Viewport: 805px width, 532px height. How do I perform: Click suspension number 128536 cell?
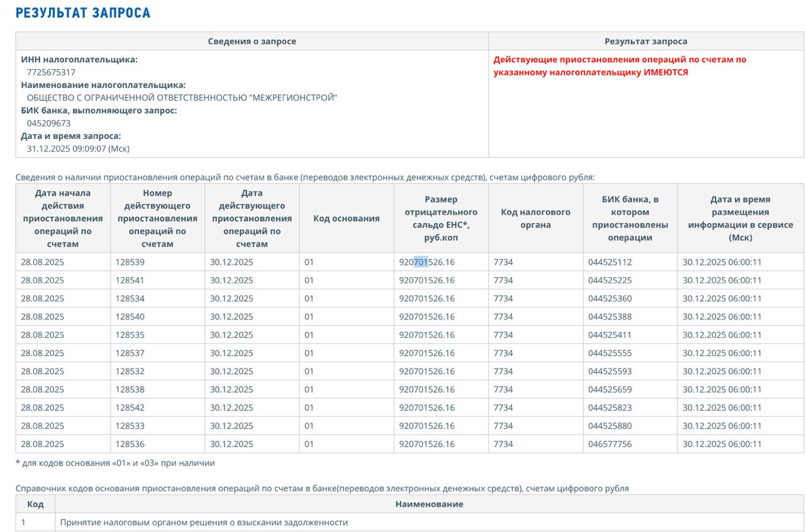point(130,445)
